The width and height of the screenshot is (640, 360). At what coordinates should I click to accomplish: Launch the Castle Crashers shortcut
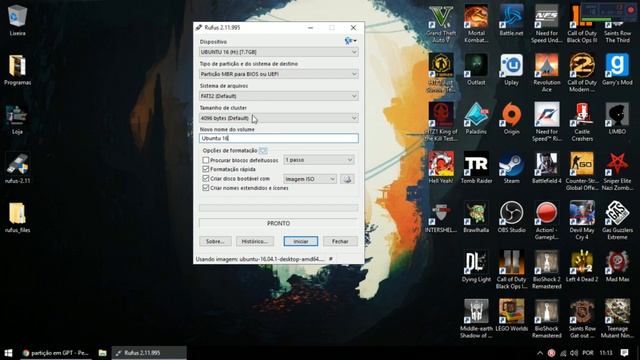click(x=582, y=122)
